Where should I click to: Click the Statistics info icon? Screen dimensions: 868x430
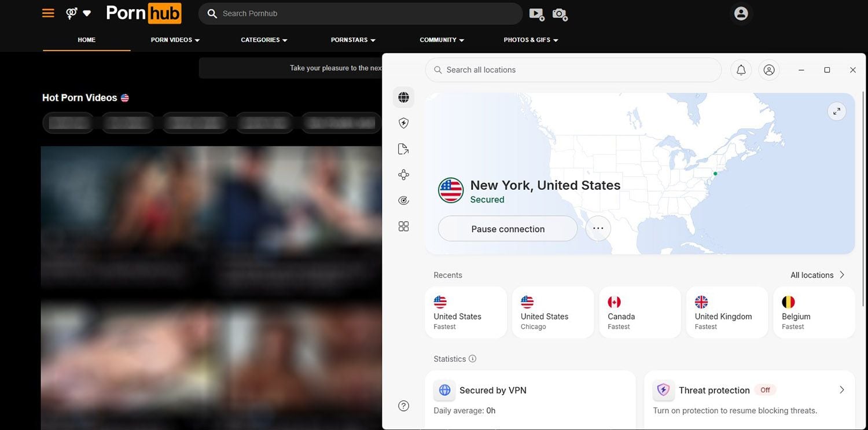pos(472,359)
